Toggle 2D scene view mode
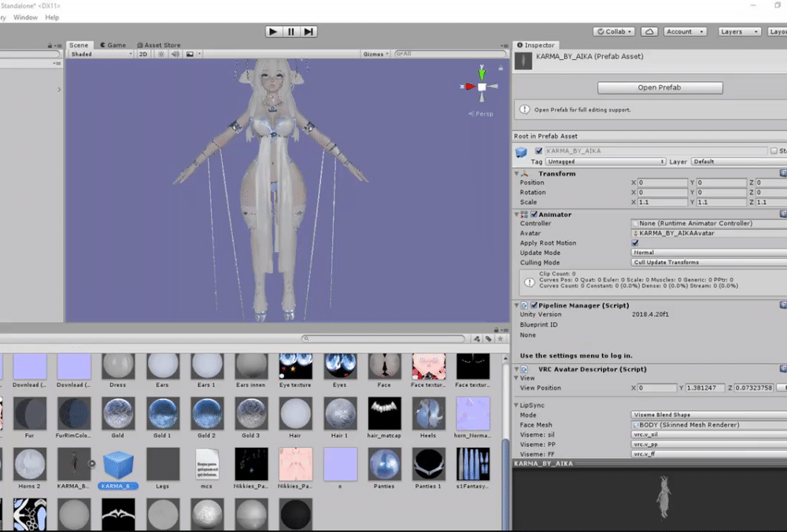787x532 pixels. point(143,54)
